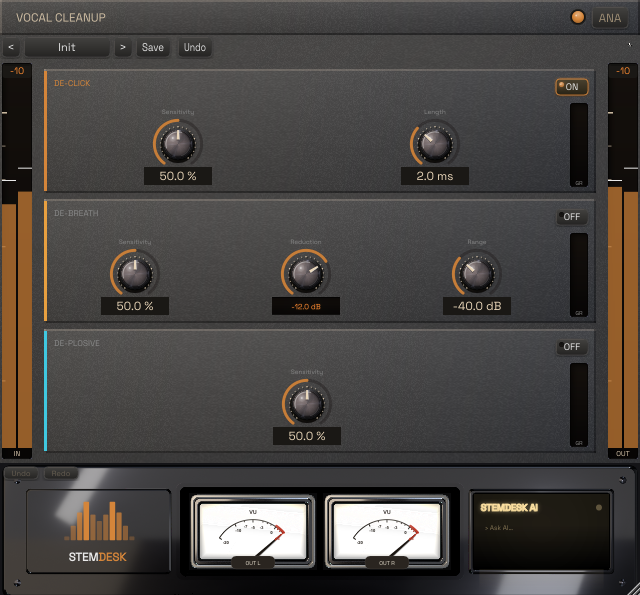Click the STEMDESK AI title

point(509,508)
